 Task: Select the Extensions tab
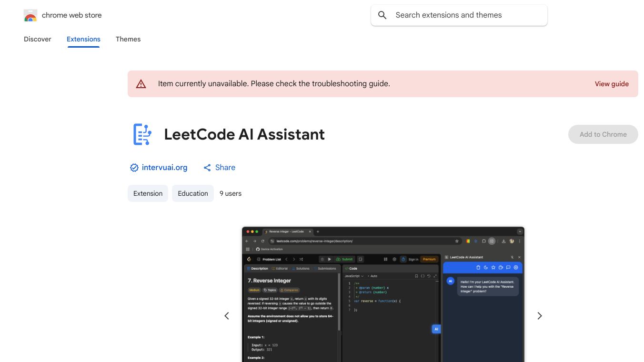point(83,39)
